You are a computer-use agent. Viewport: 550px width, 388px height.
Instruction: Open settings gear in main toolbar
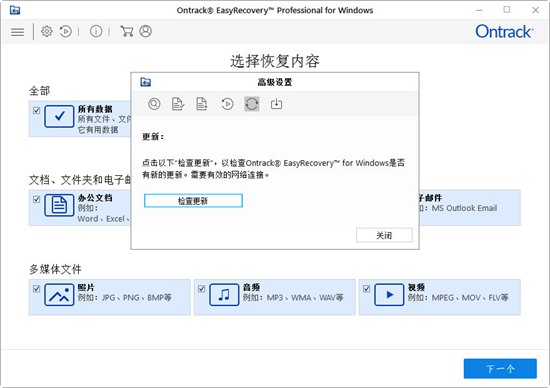pyautogui.click(x=47, y=32)
